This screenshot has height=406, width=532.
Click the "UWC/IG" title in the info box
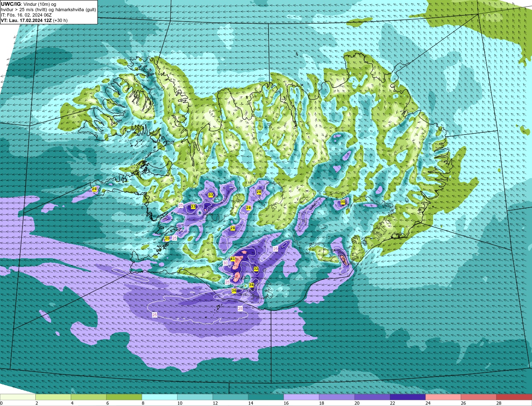pos(10,4)
